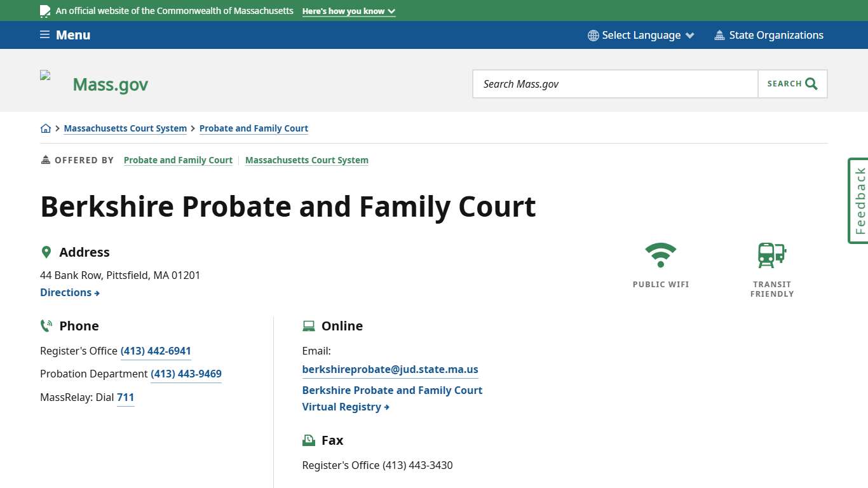Click the Massachusetts Court System breadcrumb
This screenshot has width=868, height=488.
pyautogui.click(x=125, y=128)
